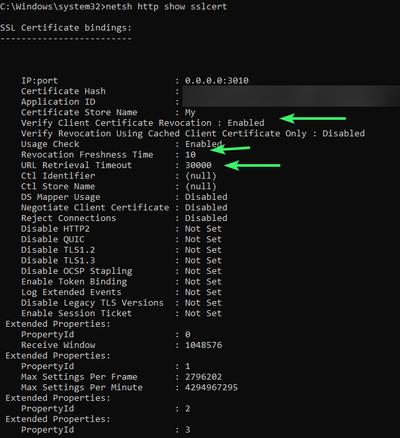Click the Certificate Store Name value My
The height and width of the screenshot is (438, 400).
point(190,113)
